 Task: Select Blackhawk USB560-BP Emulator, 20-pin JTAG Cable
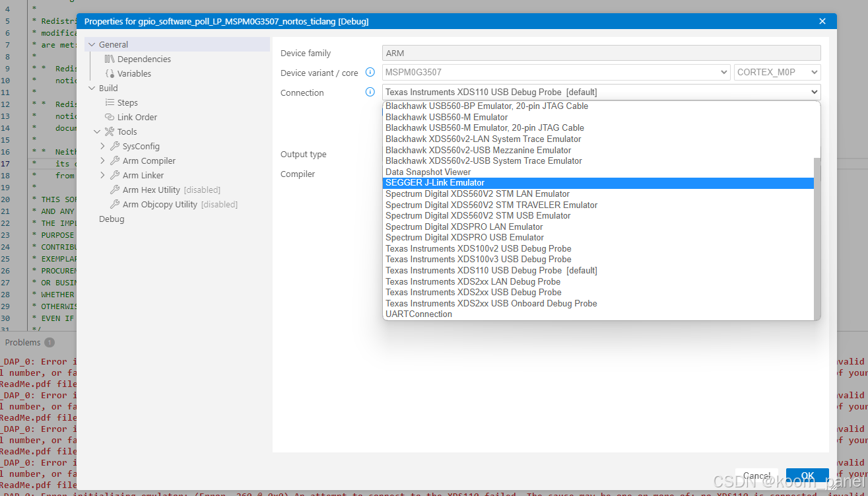click(x=598, y=106)
